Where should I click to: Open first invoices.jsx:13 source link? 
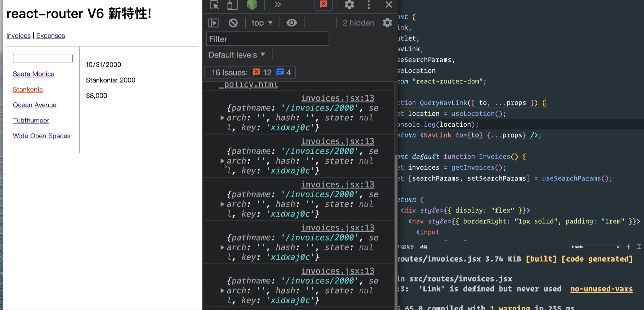click(x=338, y=98)
